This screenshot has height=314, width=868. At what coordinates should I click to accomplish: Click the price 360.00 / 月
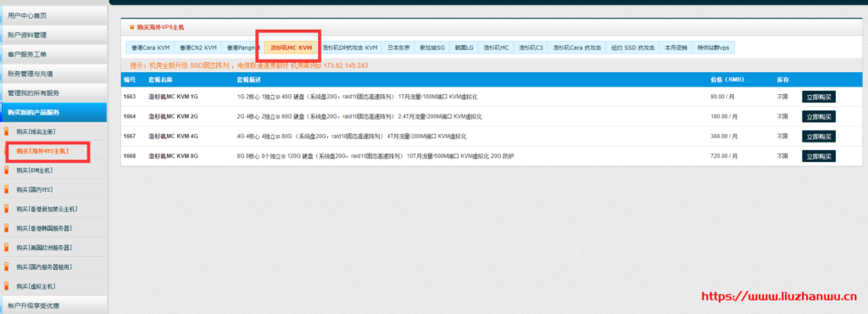click(x=724, y=137)
